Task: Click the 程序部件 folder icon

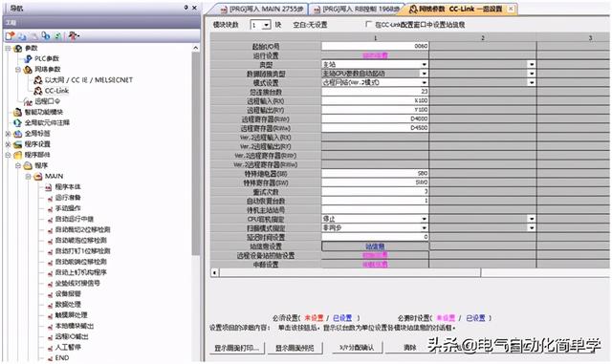Action: click(x=18, y=155)
